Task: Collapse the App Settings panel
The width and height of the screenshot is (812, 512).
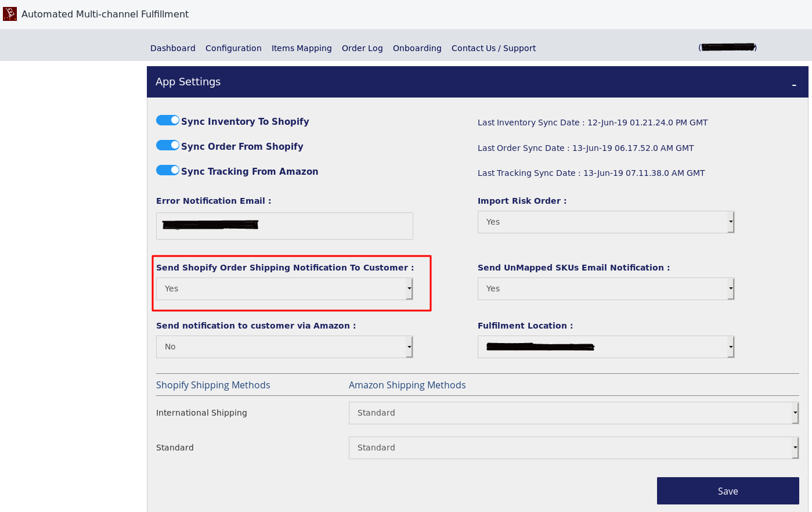Action: [794, 84]
